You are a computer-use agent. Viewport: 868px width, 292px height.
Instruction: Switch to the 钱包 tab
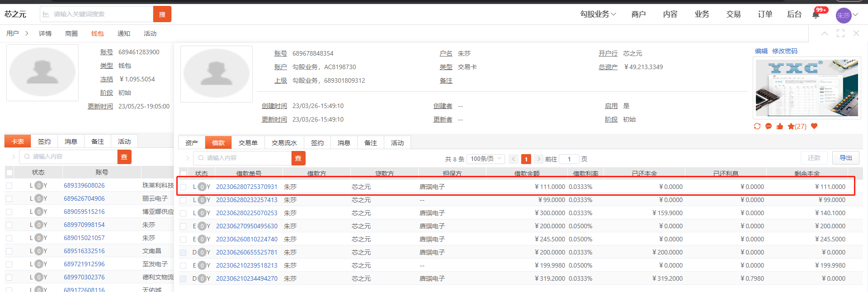coord(98,33)
